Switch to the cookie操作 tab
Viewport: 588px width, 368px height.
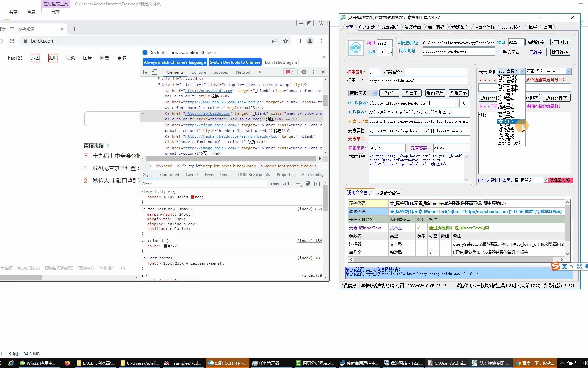point(511,27)
